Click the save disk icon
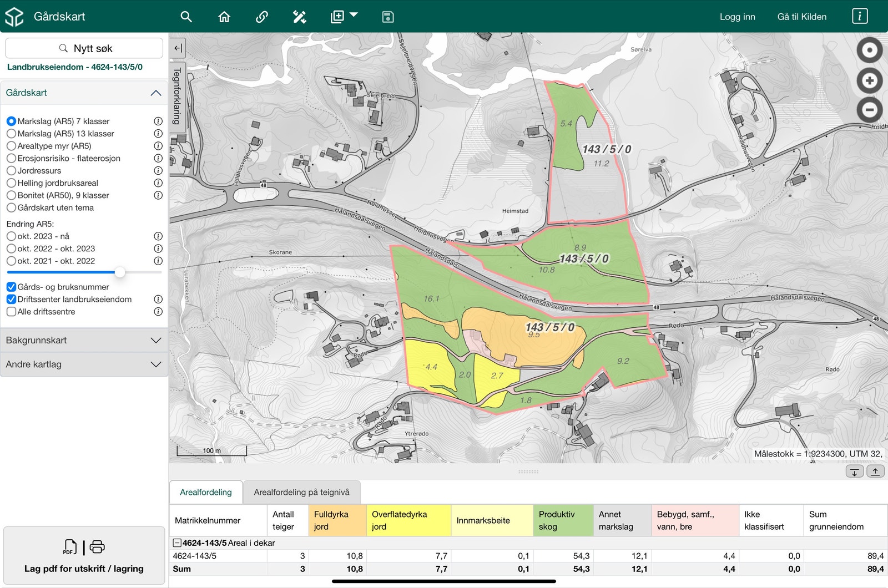888x588 pixels. tap(388, 17)
